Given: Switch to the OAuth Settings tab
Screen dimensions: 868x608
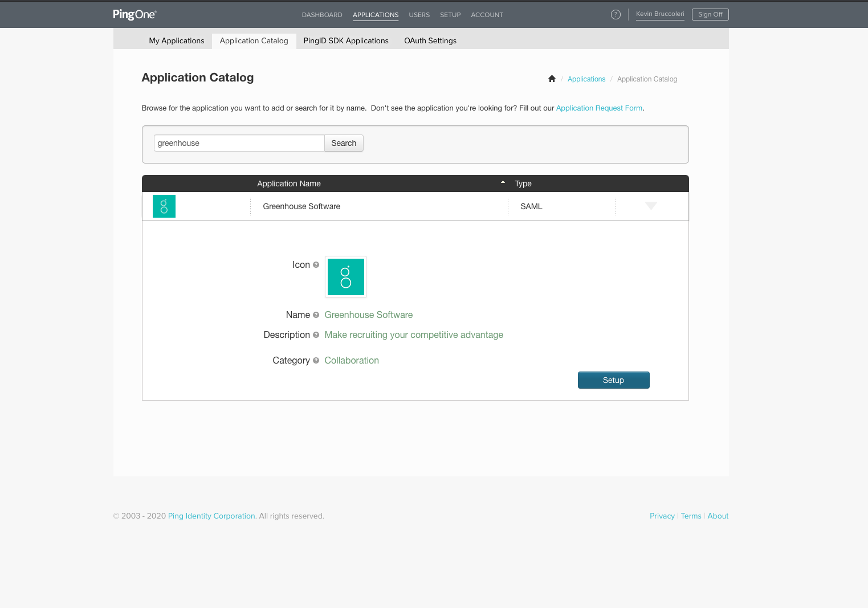Looking at the screenshot, I should 430,41.
